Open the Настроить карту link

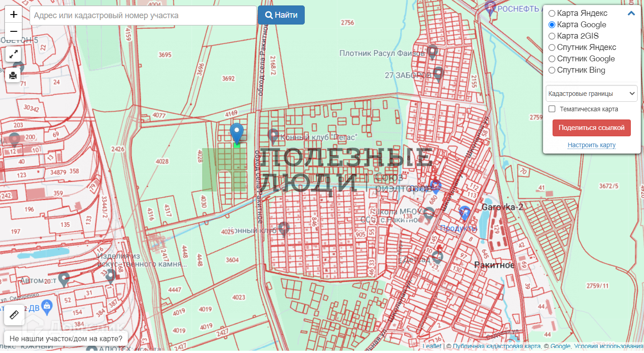pos(591,145)
